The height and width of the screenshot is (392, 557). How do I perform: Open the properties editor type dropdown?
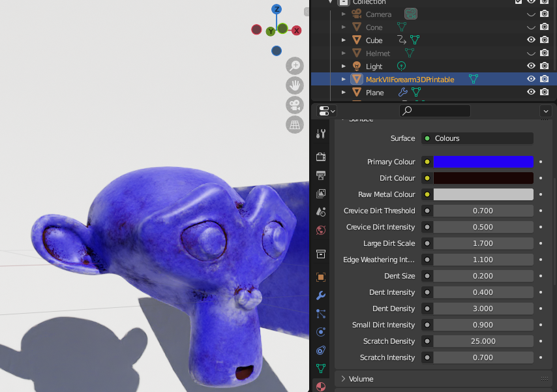[327, 112]
